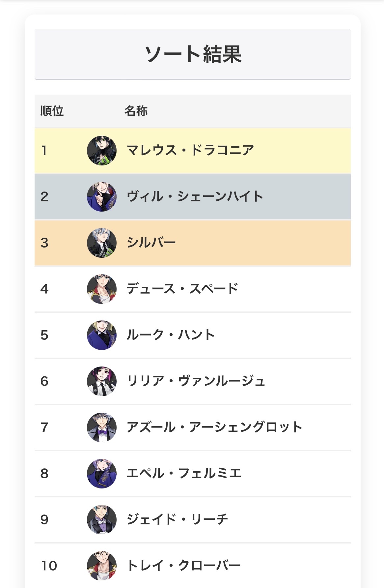Viewport: 384px width, 588px height.
Task: Select the name アズール・アーシェングロット
Action: click(214, 427)
